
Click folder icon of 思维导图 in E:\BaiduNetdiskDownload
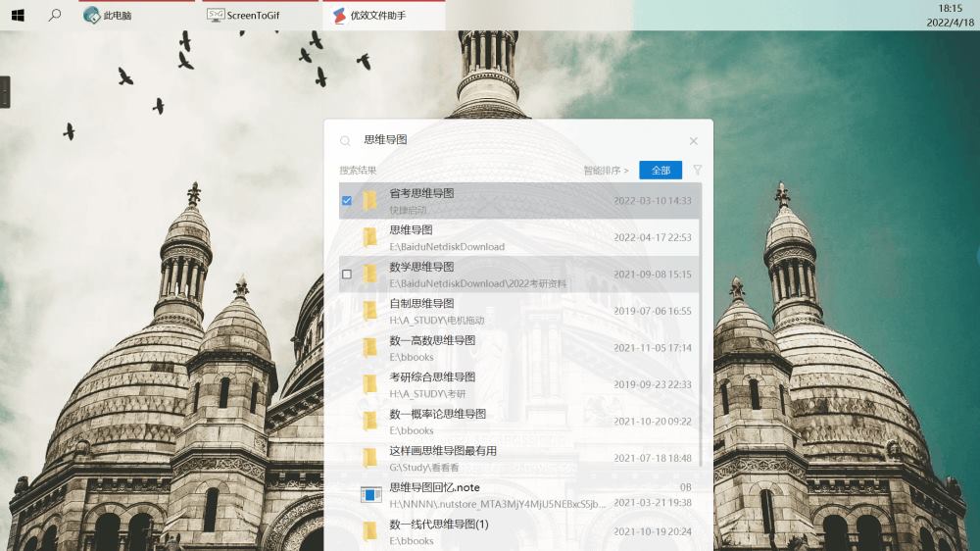[369, 237]
